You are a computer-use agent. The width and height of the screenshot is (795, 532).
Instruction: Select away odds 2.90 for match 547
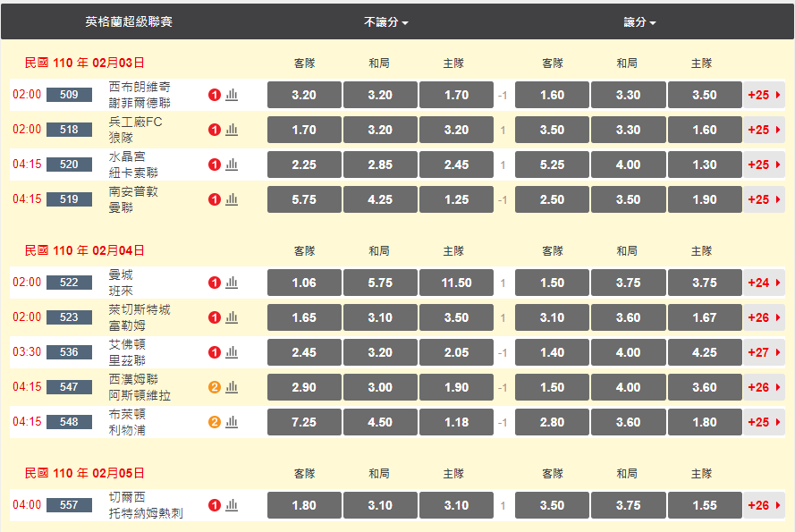304,387
